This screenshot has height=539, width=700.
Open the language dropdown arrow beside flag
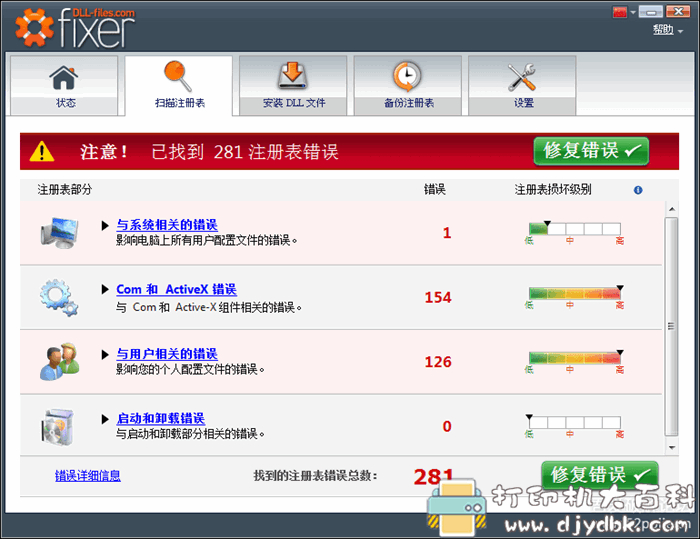tap(633, 12)
